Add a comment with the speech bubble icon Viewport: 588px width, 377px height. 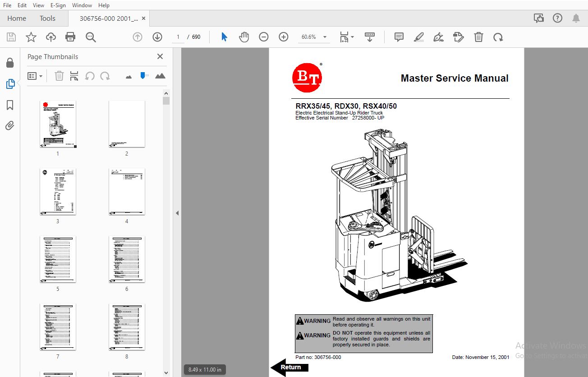399,37
